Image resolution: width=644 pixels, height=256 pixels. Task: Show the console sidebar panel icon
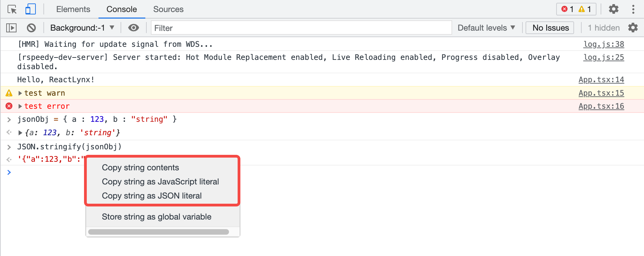pyautogui.click(x=11, y=28)
